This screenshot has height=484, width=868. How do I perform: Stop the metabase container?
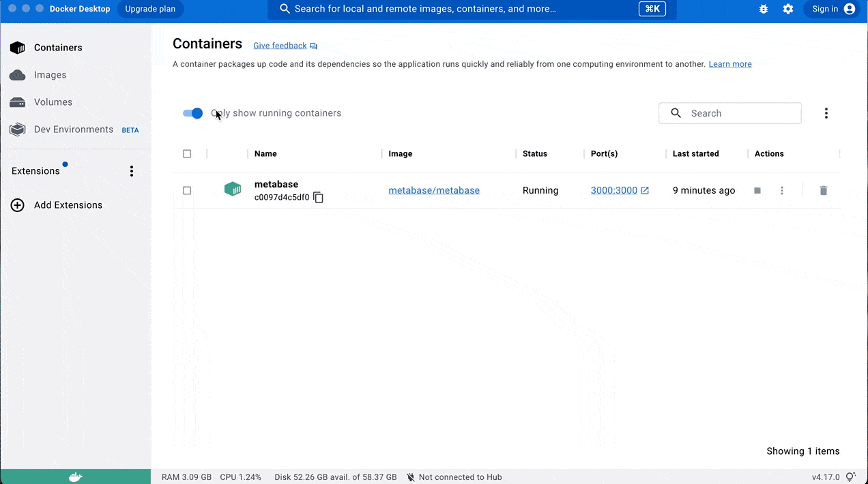757,191
